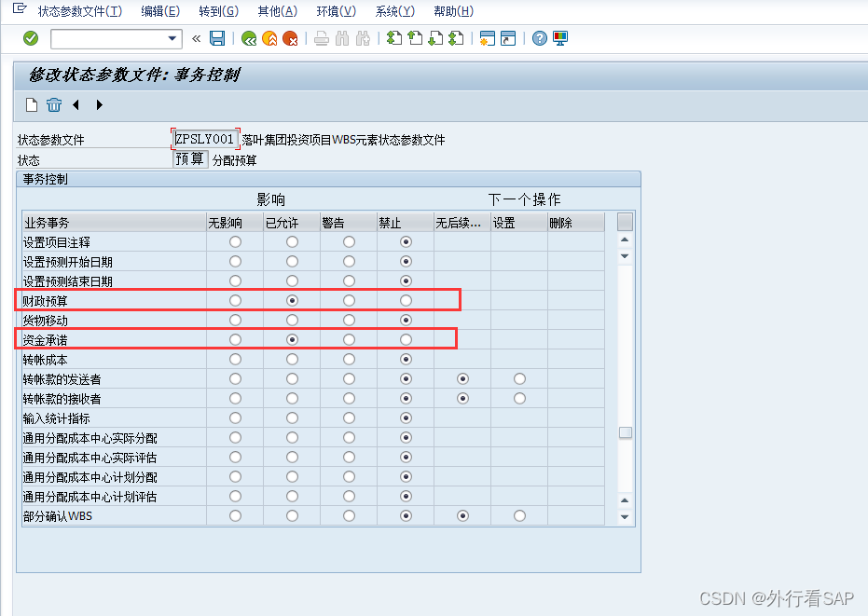This screenshot has height=616, width=868.
Task: Click the new entry blank page icon
Action: pos(32,104)
